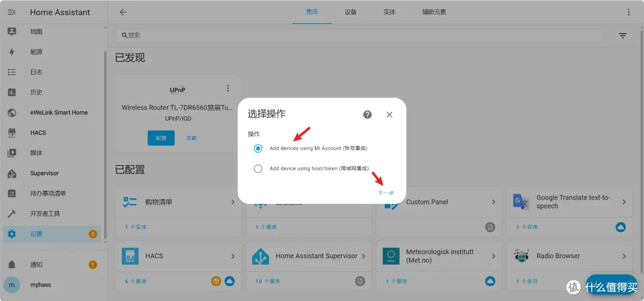
Task: Click HACS card cloud icon
Action: point(229,281)
